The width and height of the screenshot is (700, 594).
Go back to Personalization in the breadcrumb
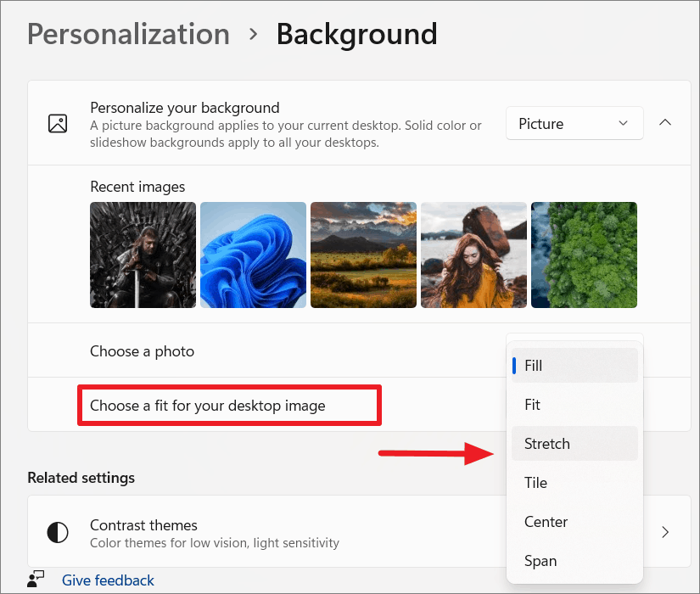129,34
